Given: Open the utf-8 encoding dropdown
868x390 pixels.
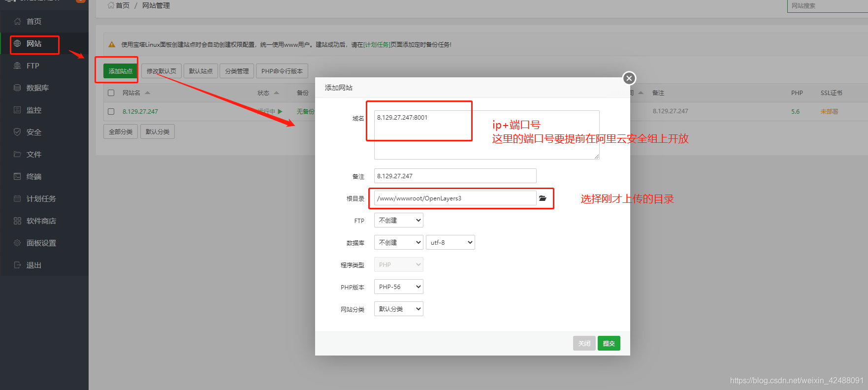Looking at the screenshot, I should point(450,242).
